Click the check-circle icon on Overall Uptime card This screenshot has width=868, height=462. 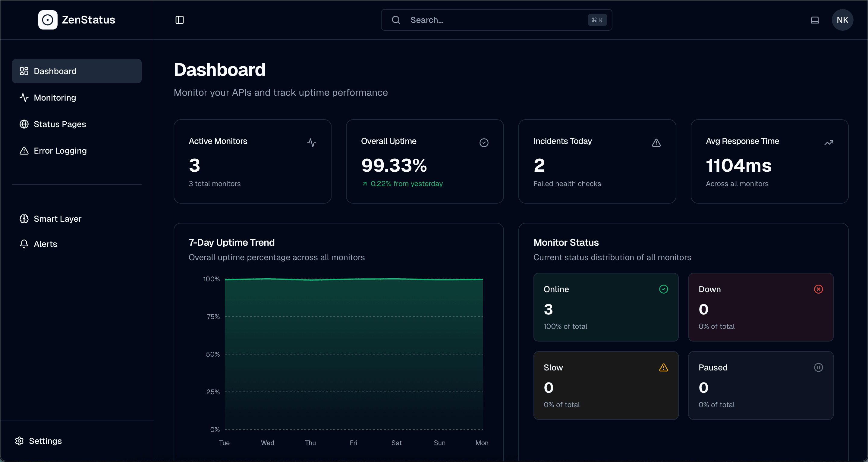click(484, 143)
